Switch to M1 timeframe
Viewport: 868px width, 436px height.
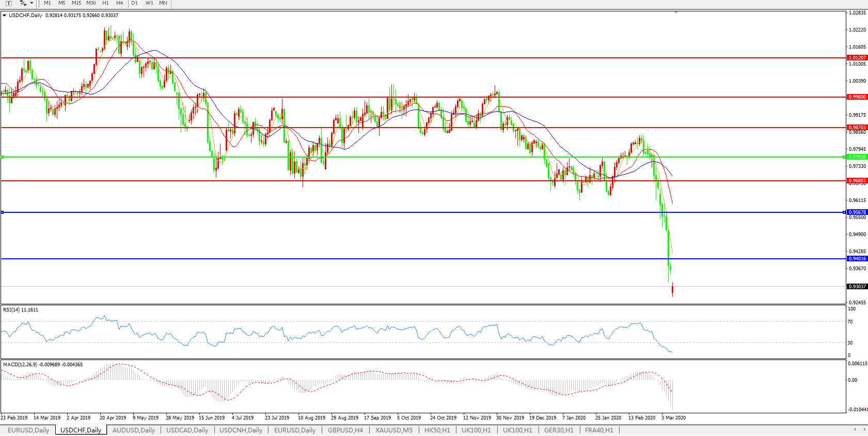48,3
